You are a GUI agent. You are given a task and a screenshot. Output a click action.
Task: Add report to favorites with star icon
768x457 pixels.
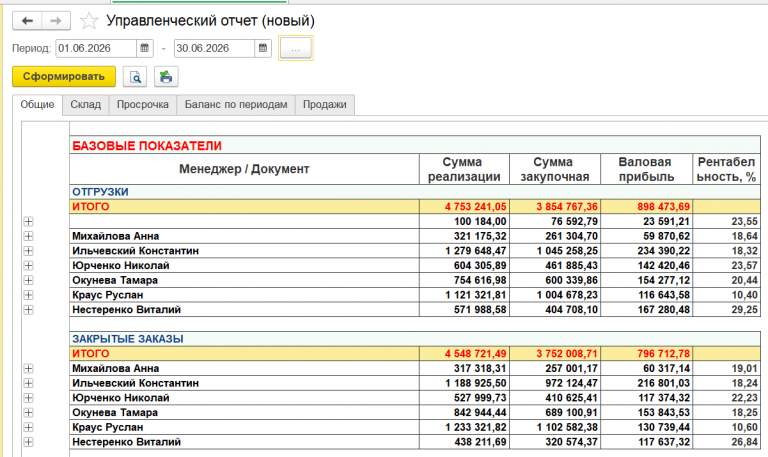[89, 21]
